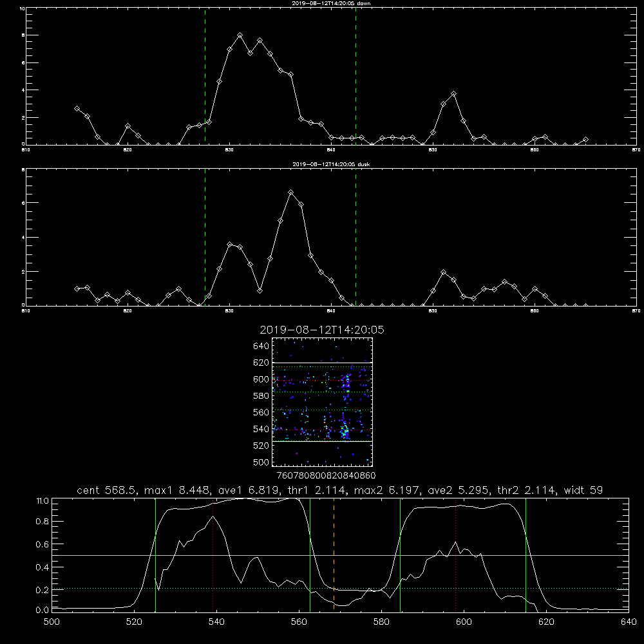644x644 pixels.
Task: Click the "0.4" y-axis label of the bottom plot
Action: [x=43, y=567]
